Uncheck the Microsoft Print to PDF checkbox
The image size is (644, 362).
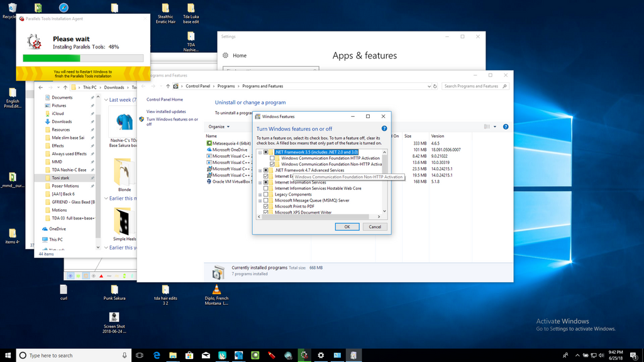tap(266, 206)
